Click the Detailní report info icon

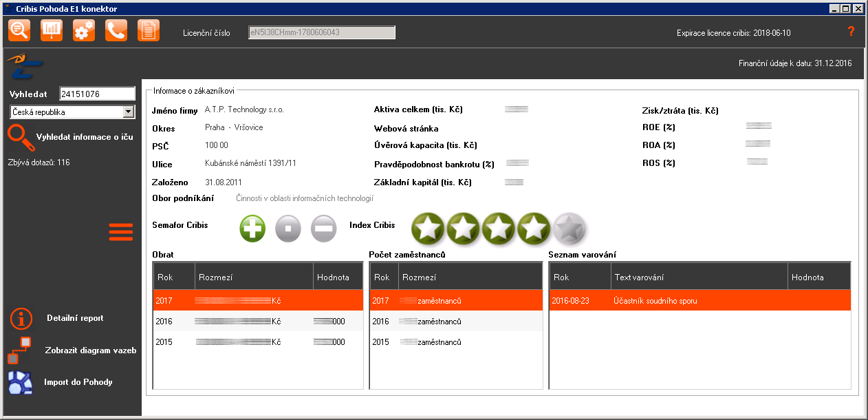tap(21, 319)
